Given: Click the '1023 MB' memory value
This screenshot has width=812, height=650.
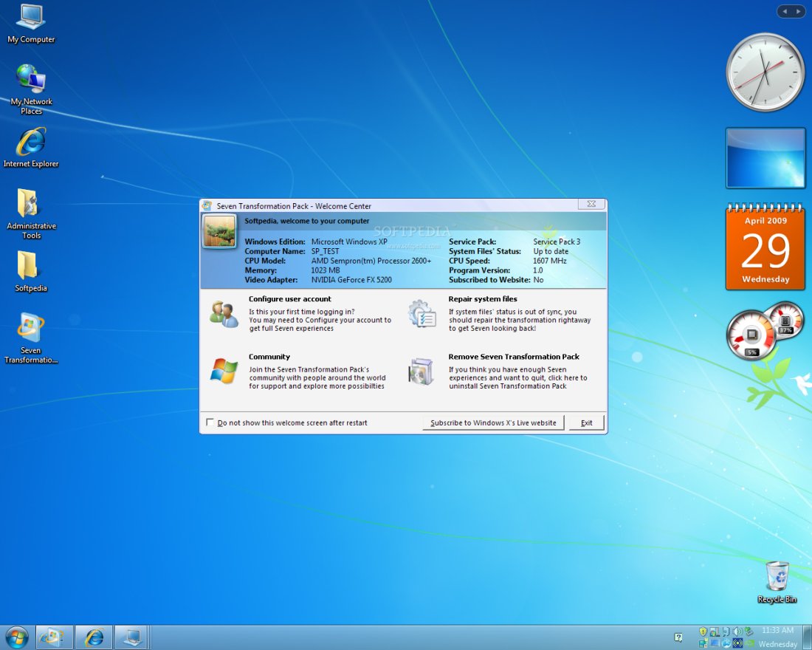Looking at the screenshot, I should 326,270.
